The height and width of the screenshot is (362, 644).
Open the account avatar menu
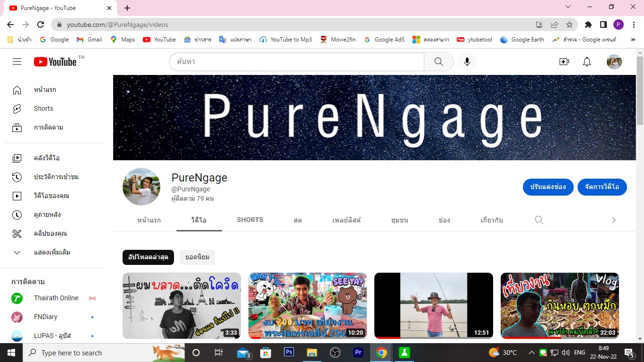pos(614,62)
